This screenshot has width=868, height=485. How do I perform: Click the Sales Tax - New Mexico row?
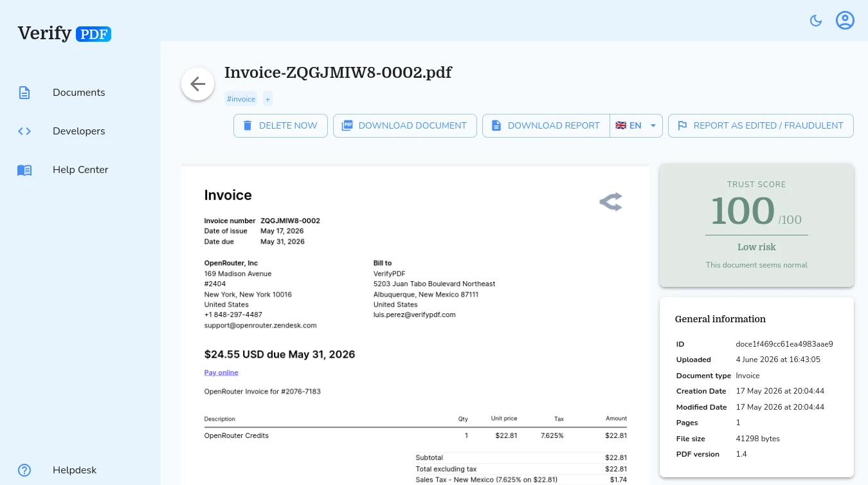[521, 480]
